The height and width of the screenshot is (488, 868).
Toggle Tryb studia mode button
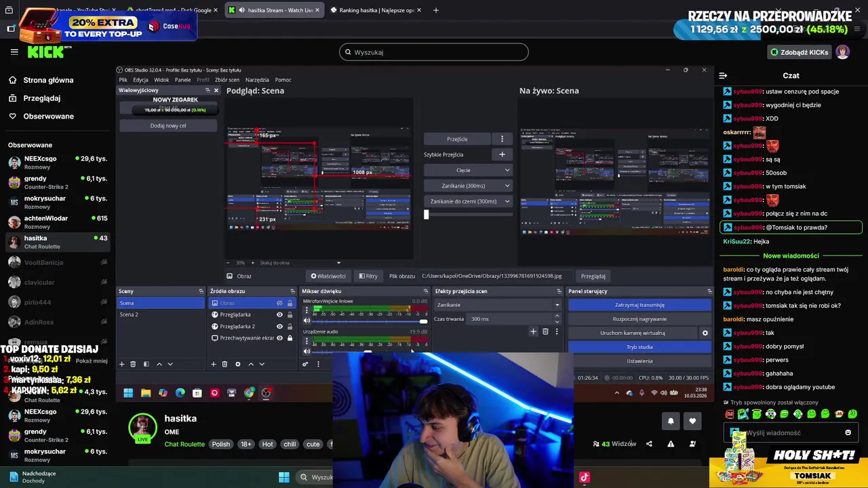click(x=639, y=347)
